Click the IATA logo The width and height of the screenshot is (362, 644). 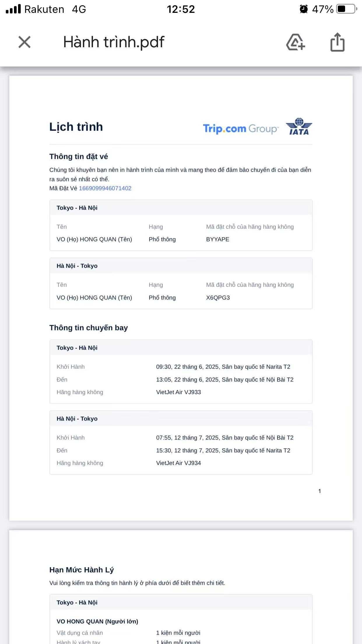tap(299, 127)
